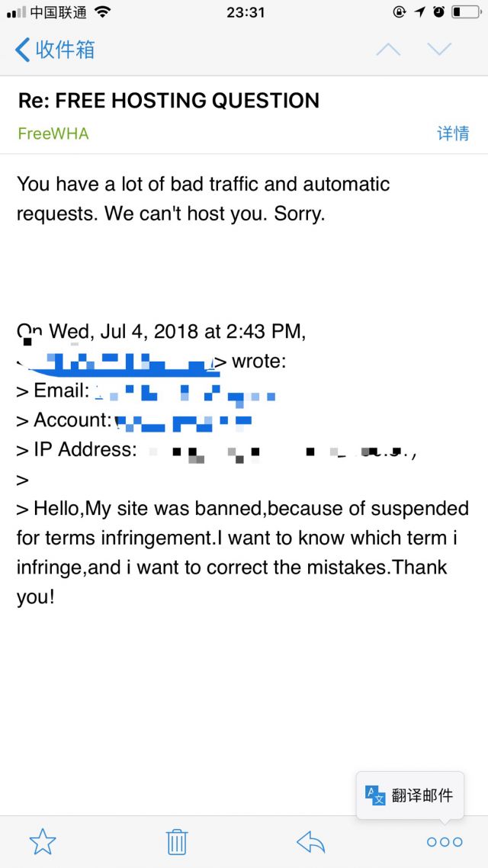Tap the Wi-Fi status icon
488x868 pixels.
pyautogui.click(x=102, y=11)
